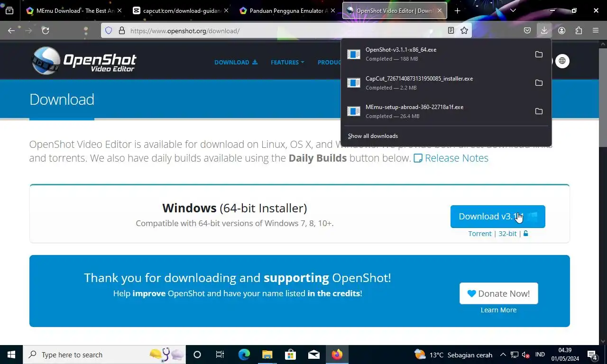
Task: Close the OpenShot Video Editor tab
Action: [440, 10]
